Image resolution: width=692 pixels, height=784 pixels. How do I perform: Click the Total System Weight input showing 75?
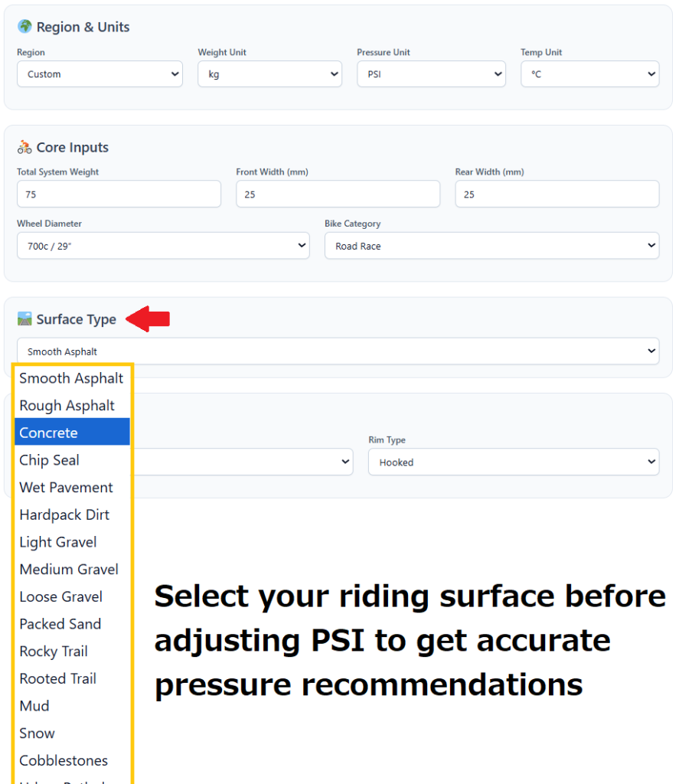[x=119, y=194]
